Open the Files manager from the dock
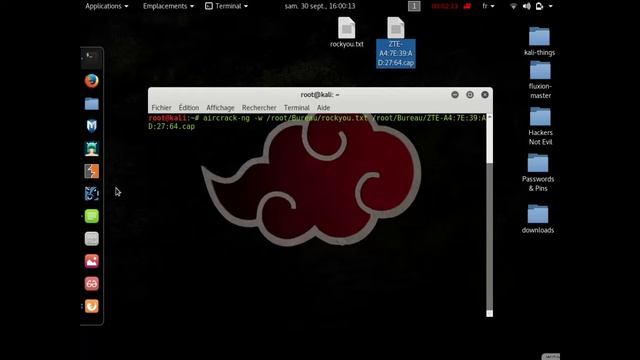Screen dimensions: 640x360 pos(91,104)
